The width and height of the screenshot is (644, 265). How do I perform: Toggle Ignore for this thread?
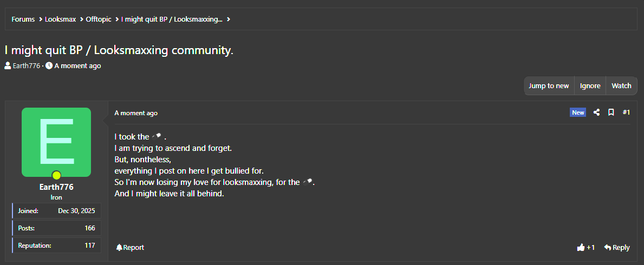[x=590, y=86]
